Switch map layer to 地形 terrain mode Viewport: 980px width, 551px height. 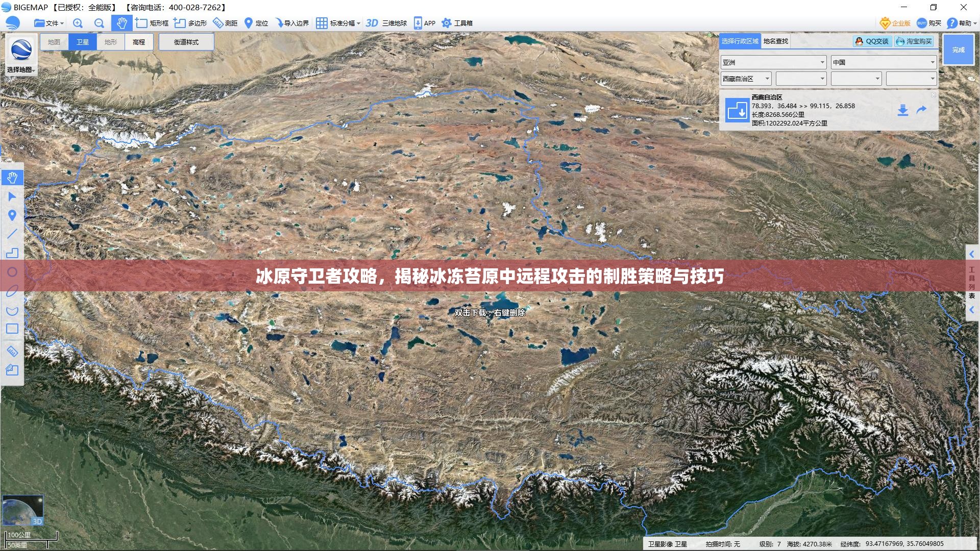111,42
